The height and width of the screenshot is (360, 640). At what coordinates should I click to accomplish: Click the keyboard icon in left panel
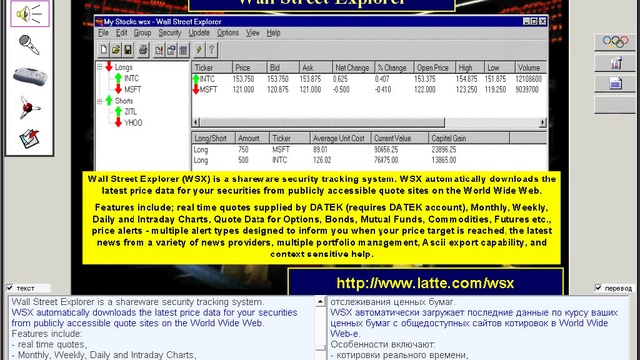[x=30, y=76]
